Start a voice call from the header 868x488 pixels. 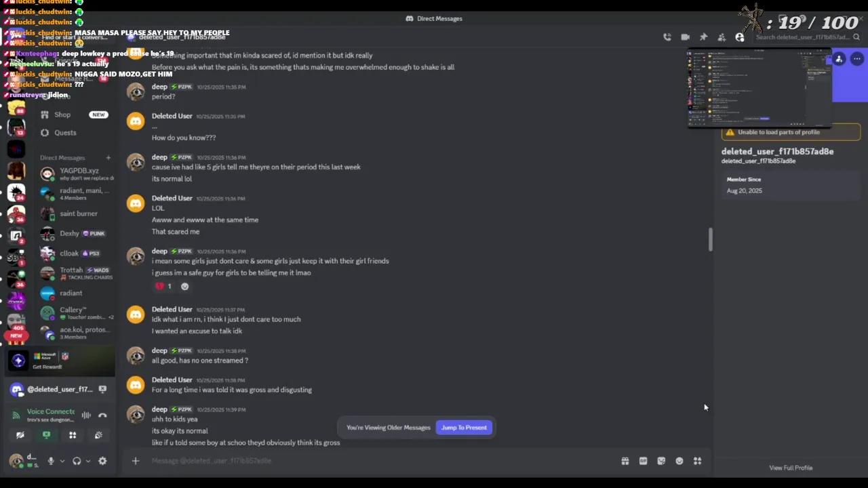tap(667, 37)
